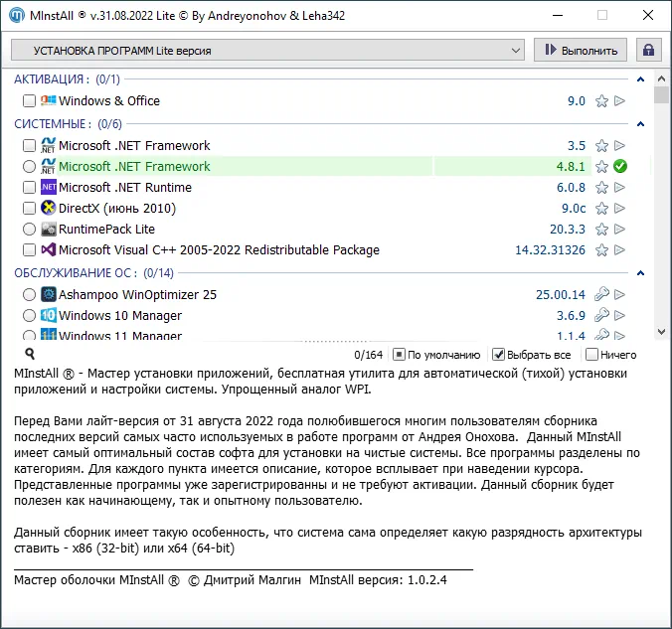Click play arrow for .NET Runtime
This screenshot has width=672, height=629.
click(x=619, y=187)
